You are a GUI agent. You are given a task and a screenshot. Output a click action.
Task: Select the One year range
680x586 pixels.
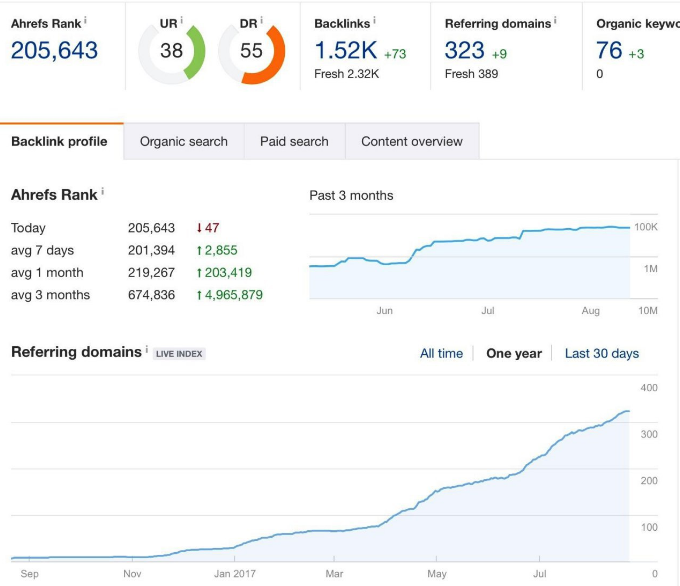coord(514,354)
